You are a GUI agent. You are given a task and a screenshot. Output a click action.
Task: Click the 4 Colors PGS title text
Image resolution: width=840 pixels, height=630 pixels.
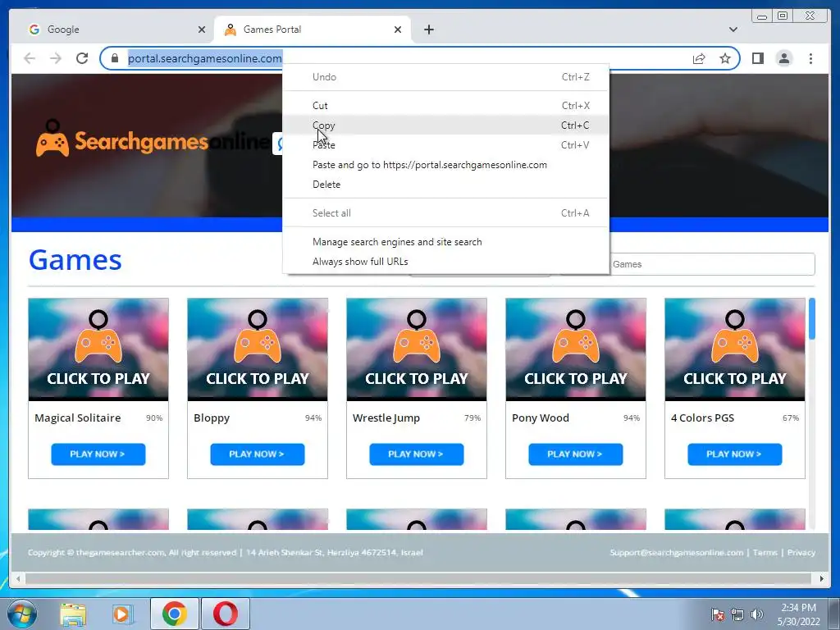coord(702,418)
